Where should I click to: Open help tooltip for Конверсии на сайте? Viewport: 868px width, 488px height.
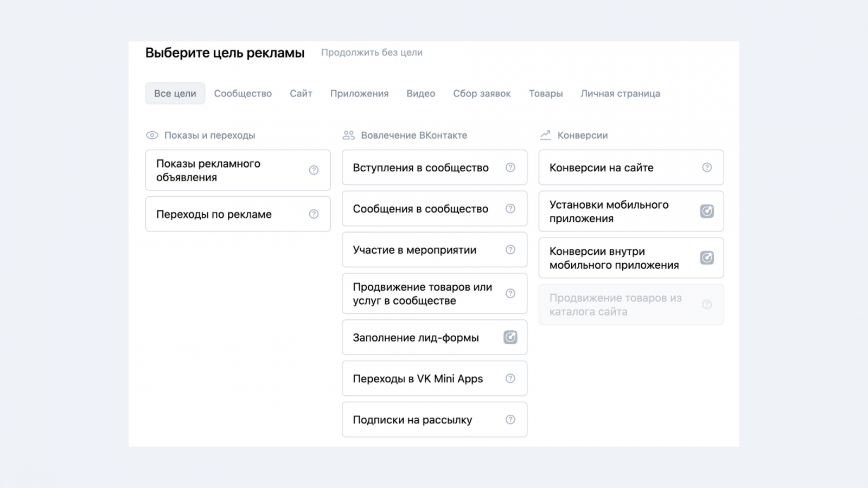707,168
